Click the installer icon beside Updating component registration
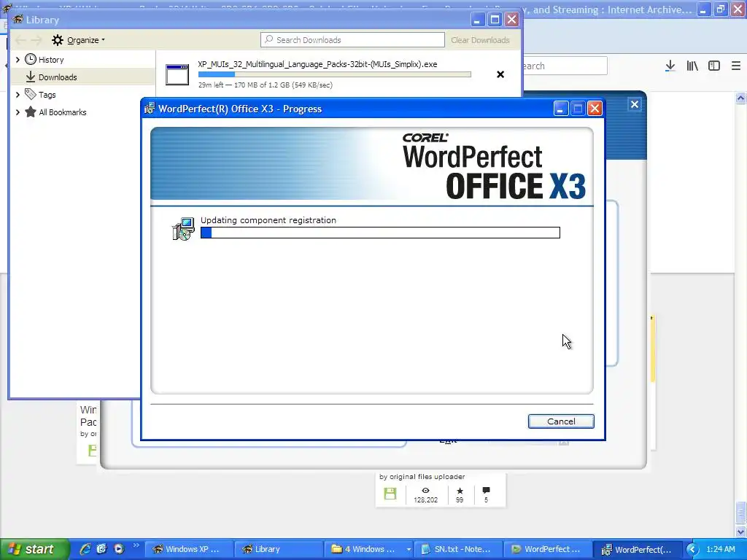Screen dimensions: 747x560 tap(183, 228)
